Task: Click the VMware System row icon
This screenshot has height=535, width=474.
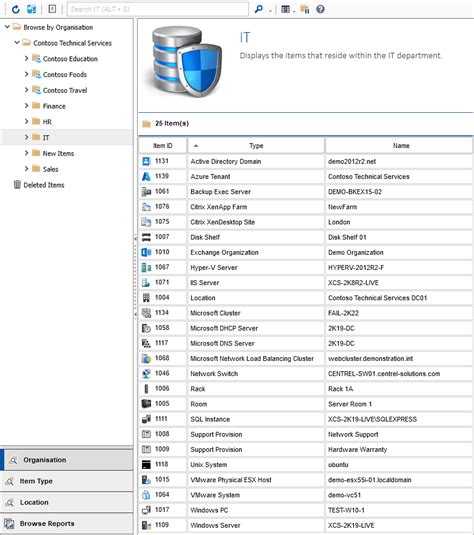Action: (146, 495)
